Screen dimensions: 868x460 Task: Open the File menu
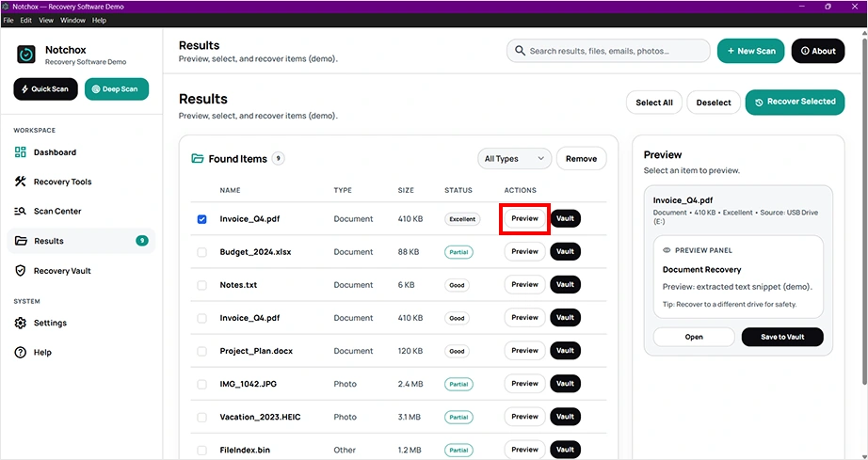[x=8, y=20]
